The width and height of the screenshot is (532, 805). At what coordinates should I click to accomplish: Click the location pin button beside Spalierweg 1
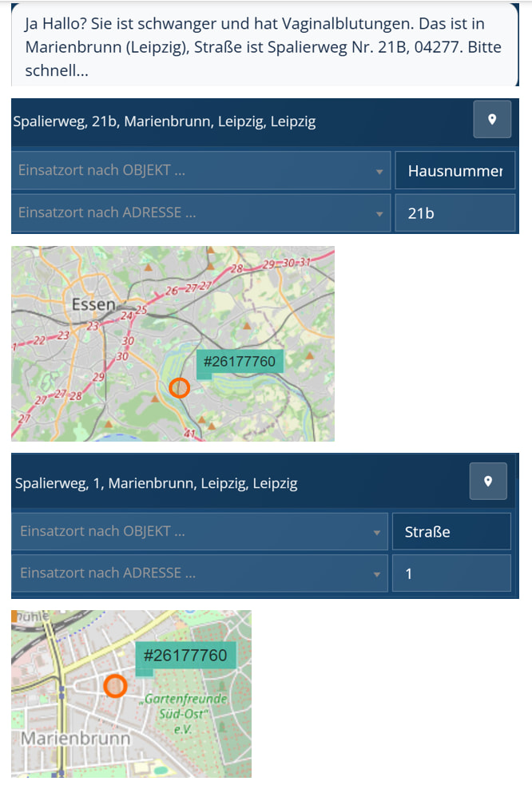click(x=488, y=481)
